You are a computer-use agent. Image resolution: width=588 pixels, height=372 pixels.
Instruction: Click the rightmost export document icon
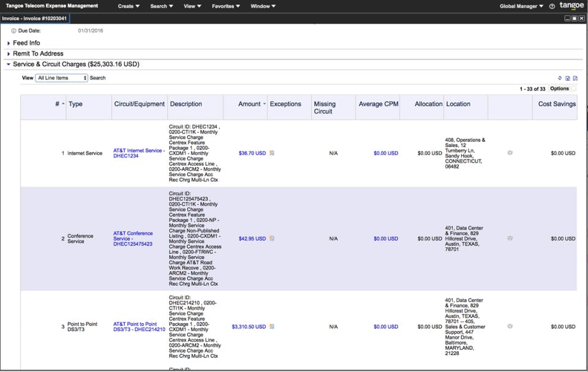click(x=575, y=78)
